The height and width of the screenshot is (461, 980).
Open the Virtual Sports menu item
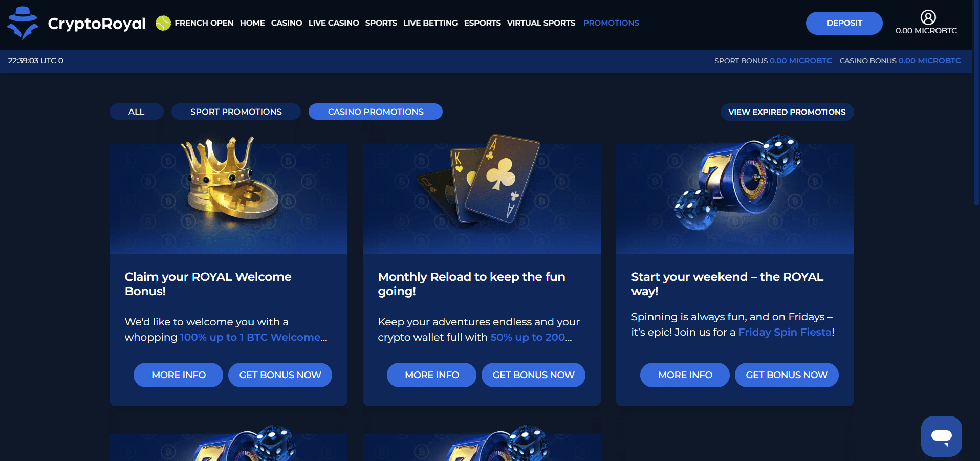pyautogui.click(x=541, y=23)
